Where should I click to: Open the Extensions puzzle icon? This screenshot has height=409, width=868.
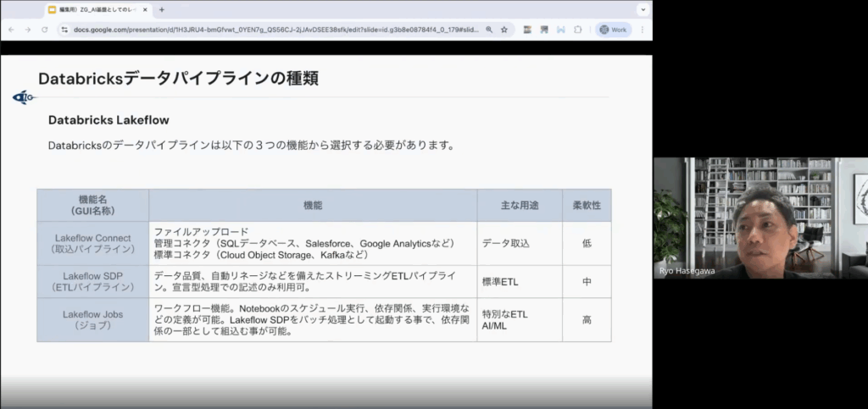pyautogui.click(x=578, y=29)
